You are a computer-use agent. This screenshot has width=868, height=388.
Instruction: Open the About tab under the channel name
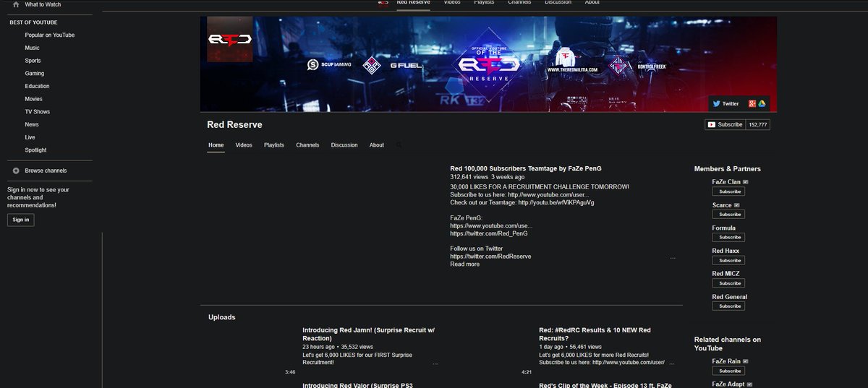pyautogui.click(x=377, y=145)
